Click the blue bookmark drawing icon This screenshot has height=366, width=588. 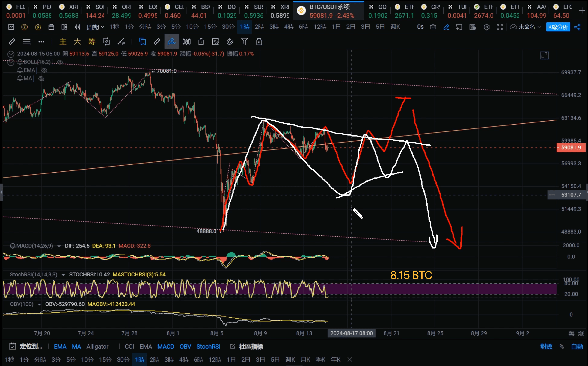[143, 42]
